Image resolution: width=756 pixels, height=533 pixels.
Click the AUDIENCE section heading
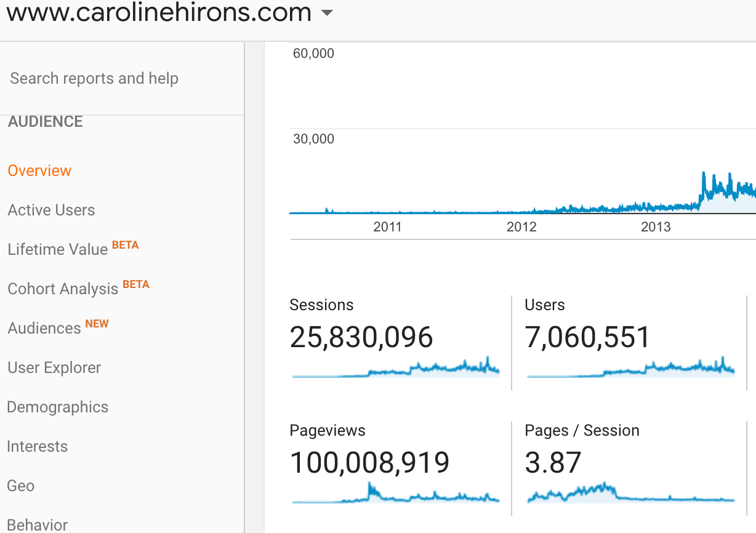pos(46,121)
